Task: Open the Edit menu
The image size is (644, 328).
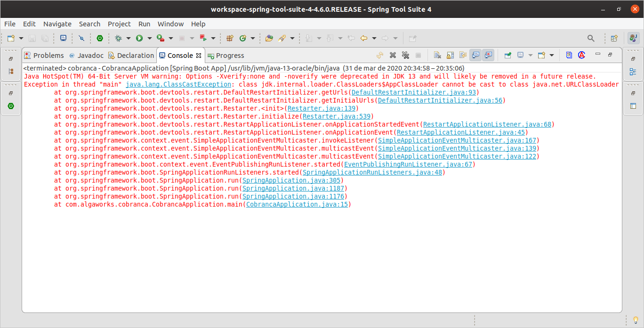Action: [x=29, y=24]
